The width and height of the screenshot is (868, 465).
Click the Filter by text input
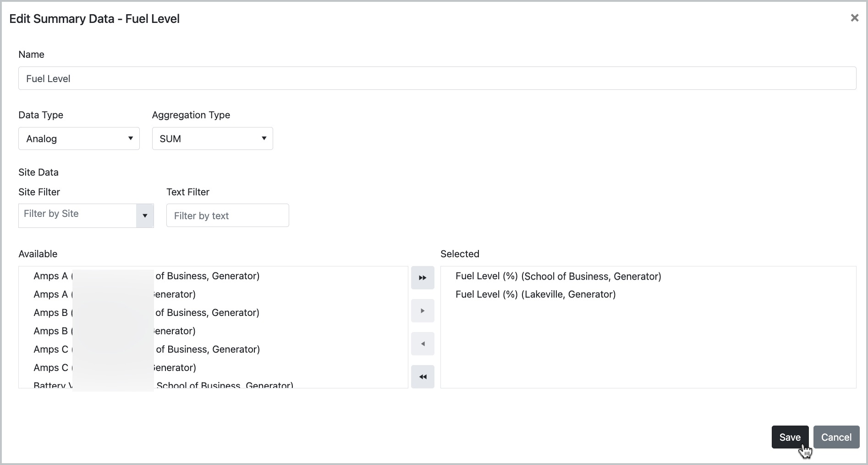tap(227, 216)
